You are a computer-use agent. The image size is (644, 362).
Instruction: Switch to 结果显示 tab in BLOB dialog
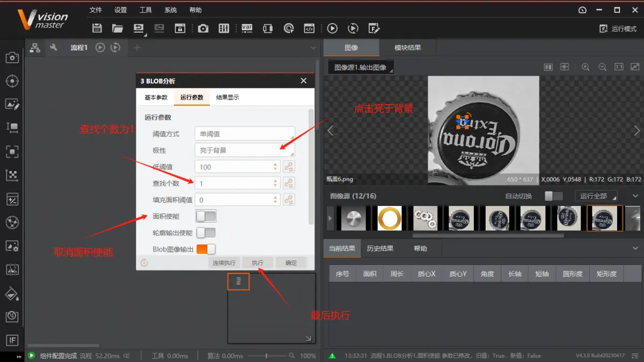click(x=228, y=97)
